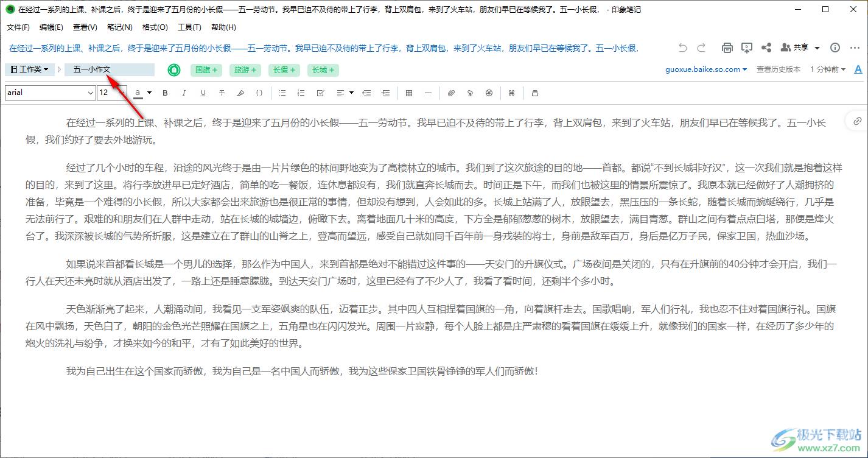Click 查看历史版本 link
868x458 pixels.
(779, 69)
